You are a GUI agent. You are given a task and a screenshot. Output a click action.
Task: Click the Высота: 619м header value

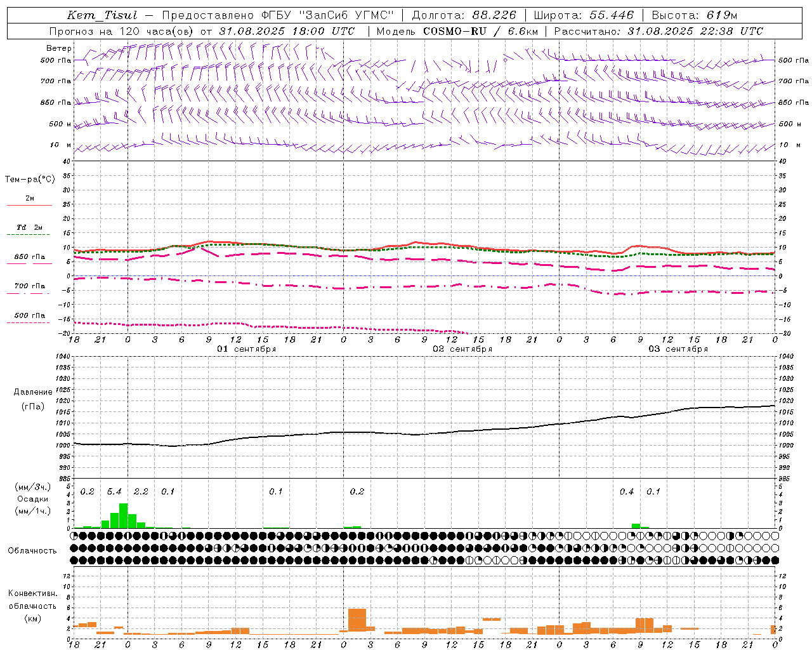pyautogui.click(x=694, y=15)
